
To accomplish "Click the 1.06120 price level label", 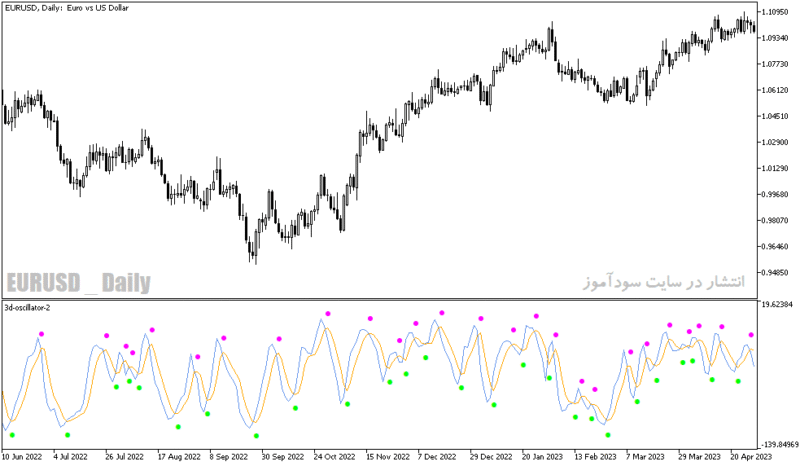I will [x=775, y=90].
